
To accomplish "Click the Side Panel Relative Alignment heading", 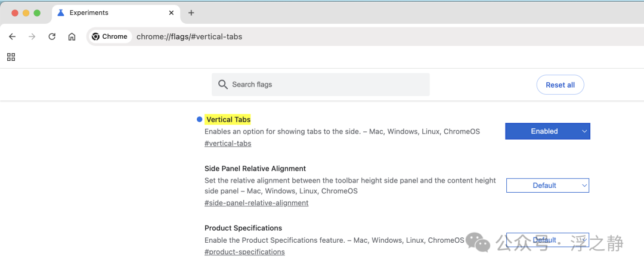I will point(255,168).
